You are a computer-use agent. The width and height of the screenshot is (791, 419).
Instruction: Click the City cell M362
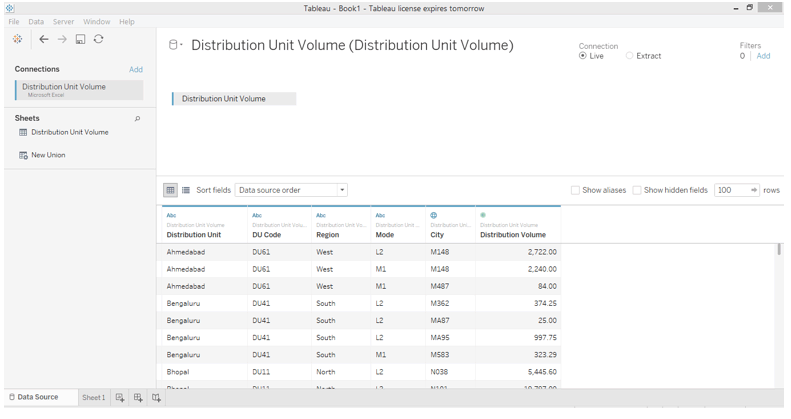[450, 304]
